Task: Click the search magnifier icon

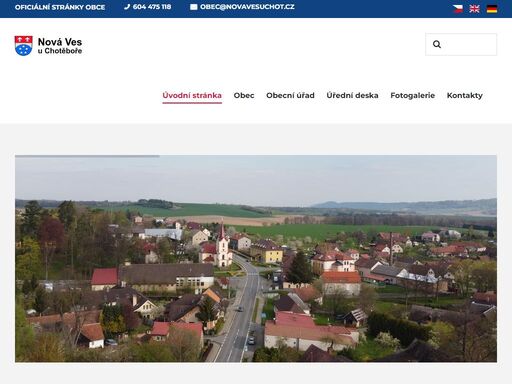Action: point(437,44)
